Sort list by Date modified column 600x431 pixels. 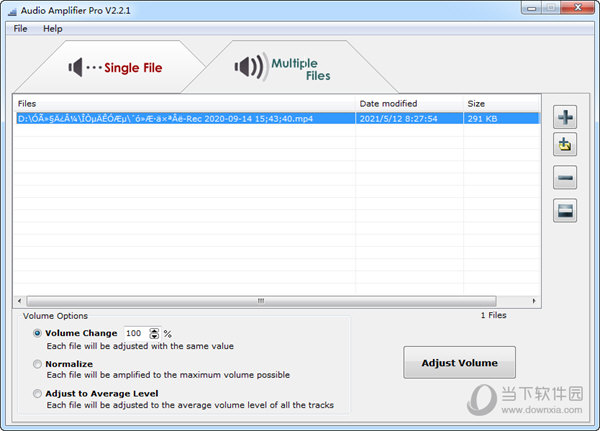(x=409, y=103)
